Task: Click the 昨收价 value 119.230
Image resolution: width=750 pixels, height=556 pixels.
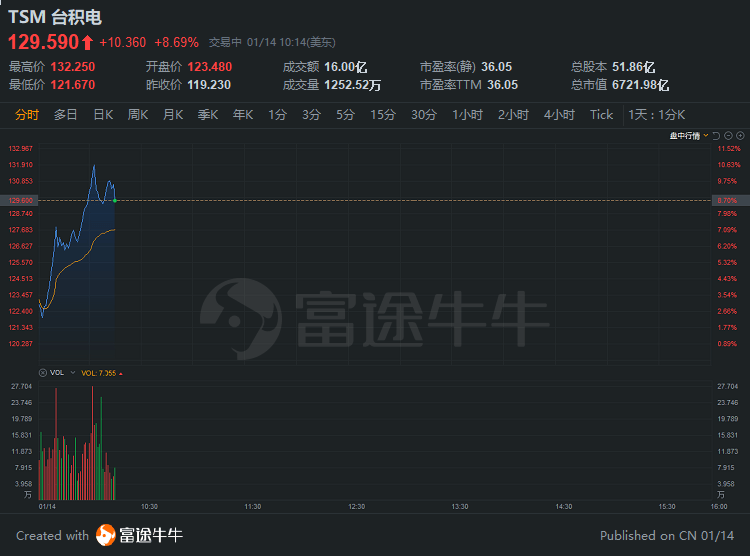Action: coord(209,85)
